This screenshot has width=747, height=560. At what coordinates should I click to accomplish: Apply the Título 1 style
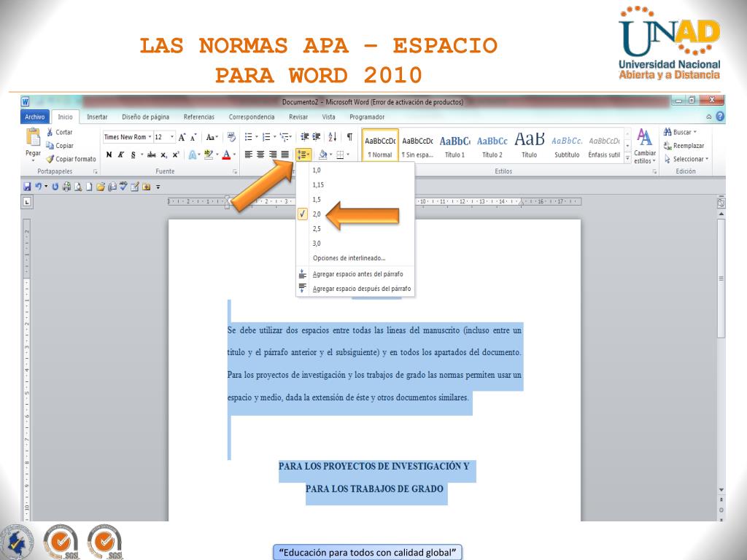[454, 146]
